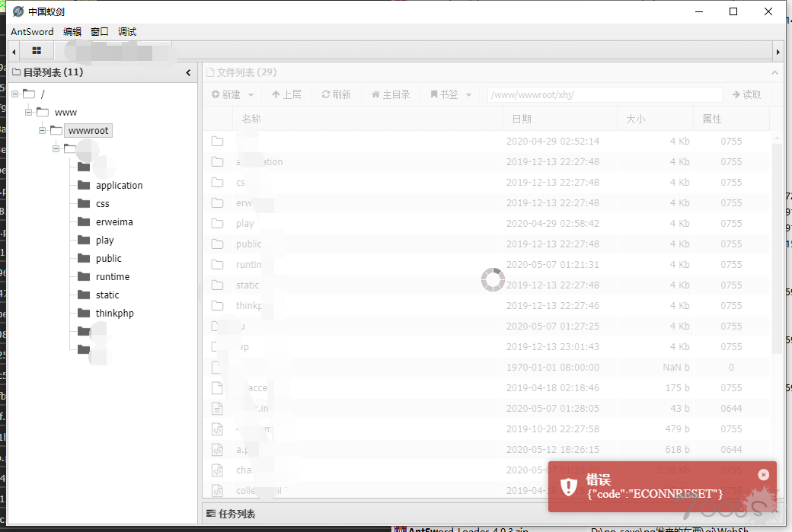Click folder icon of static row in file list
Screen dimensions: 792x532
tap(217, 285)
